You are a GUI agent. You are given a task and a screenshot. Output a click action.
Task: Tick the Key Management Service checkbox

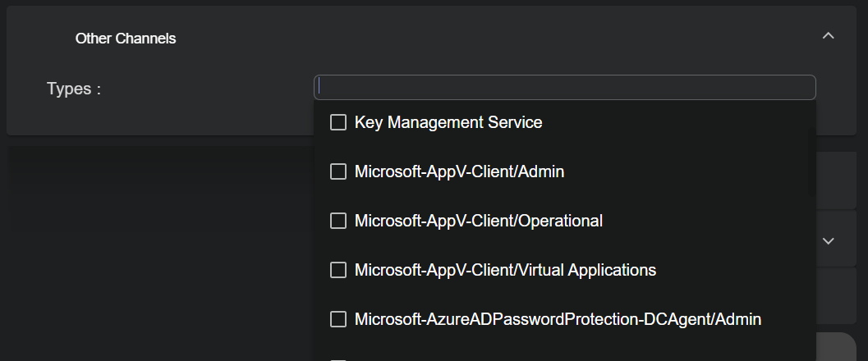coord(338,122)
